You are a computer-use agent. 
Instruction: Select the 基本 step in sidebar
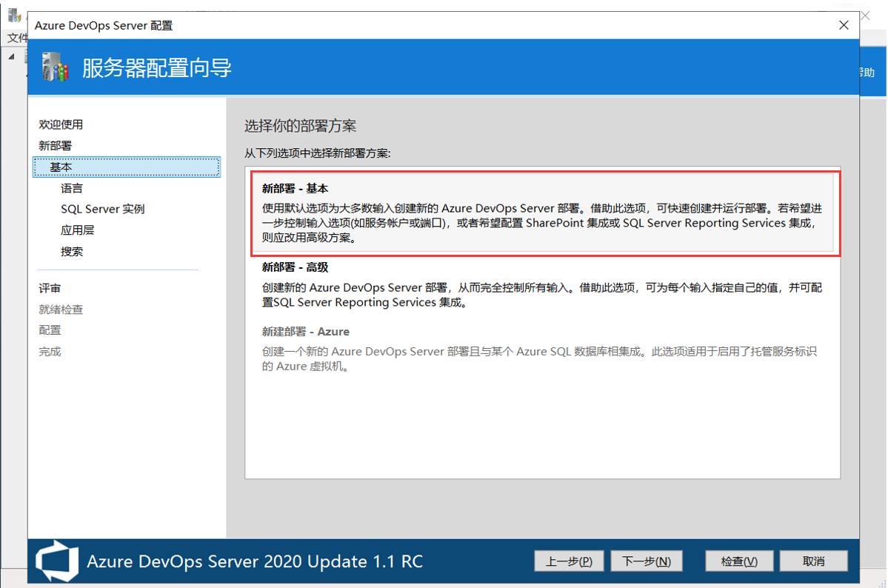tap(127, 167)
